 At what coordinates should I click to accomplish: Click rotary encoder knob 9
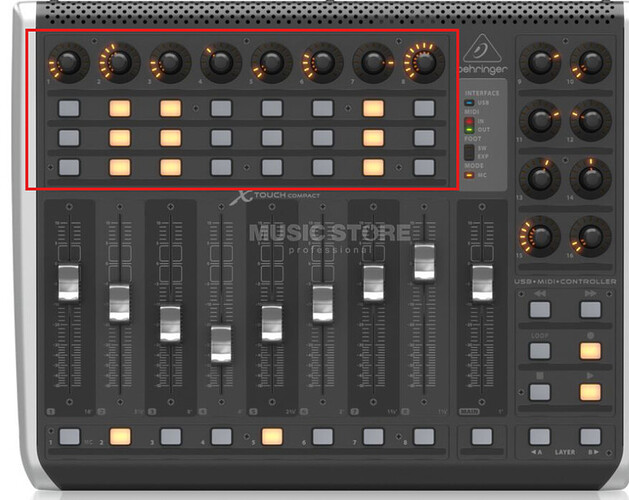click(x=540, y=63)
